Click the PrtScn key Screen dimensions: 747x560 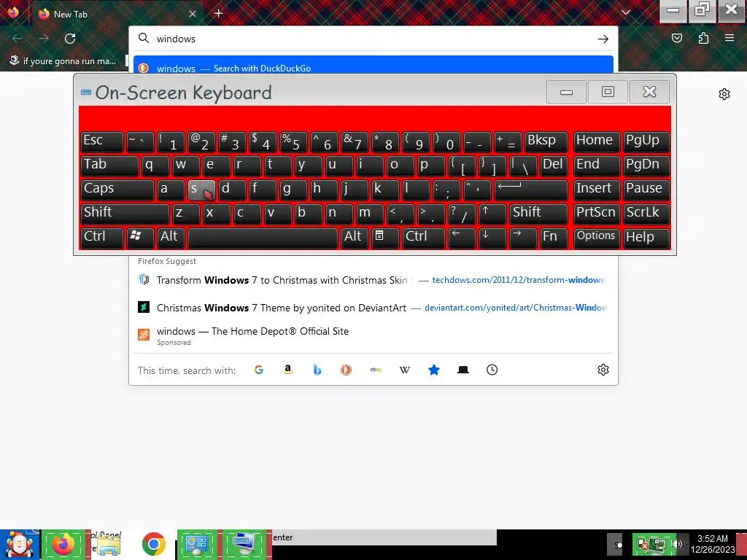(x=597, y=214)
